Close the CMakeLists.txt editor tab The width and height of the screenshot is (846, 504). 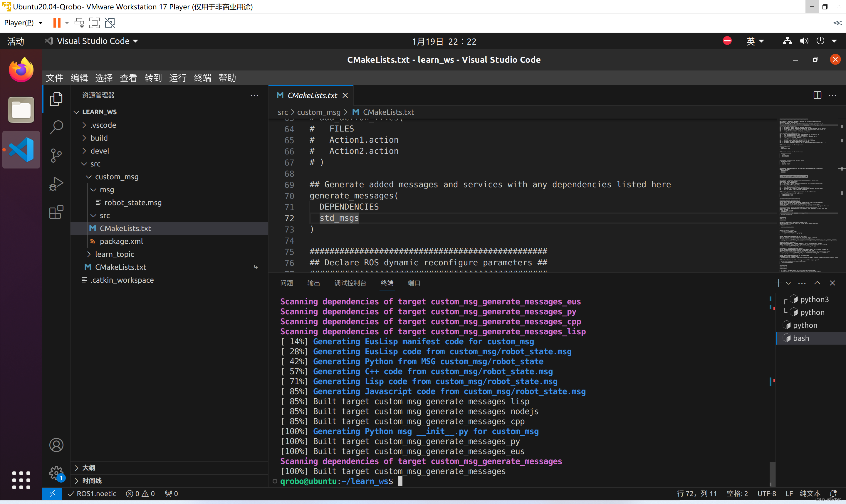(345, 95)
